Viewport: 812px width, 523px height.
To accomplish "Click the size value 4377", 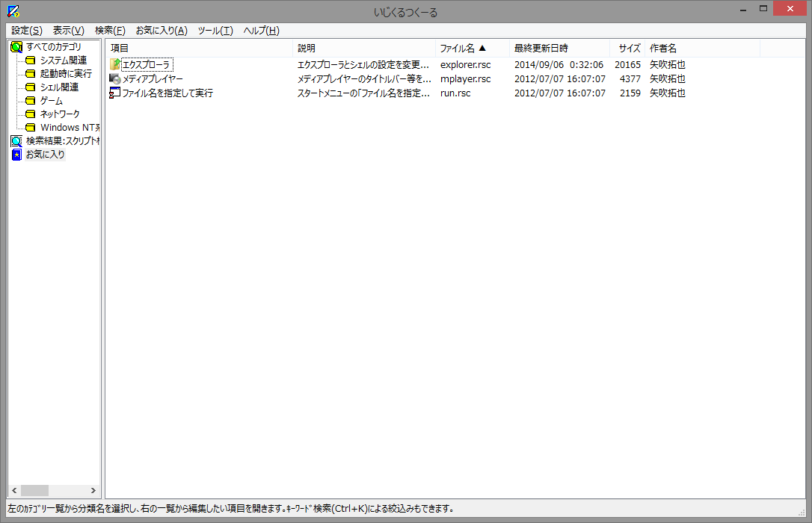I will (x=630, y=78).
